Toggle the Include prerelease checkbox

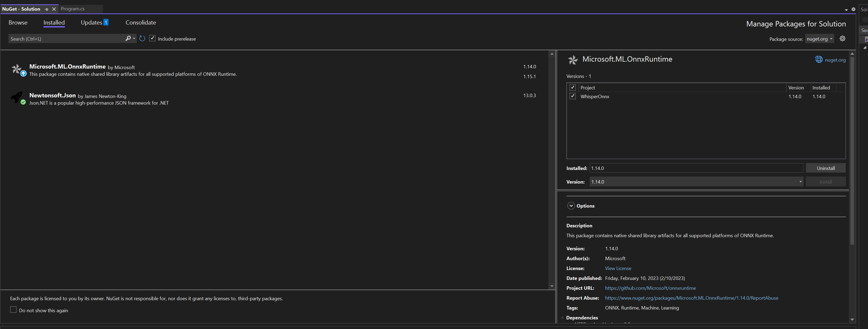152,38
